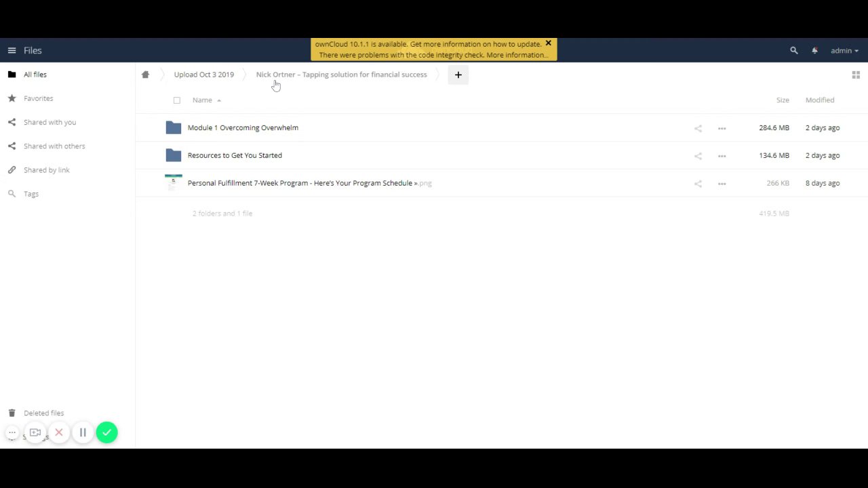Click Nick Ortner Tapping solution breadcrumb
This screenshot has height=488, width=868.
click(341, 75)
